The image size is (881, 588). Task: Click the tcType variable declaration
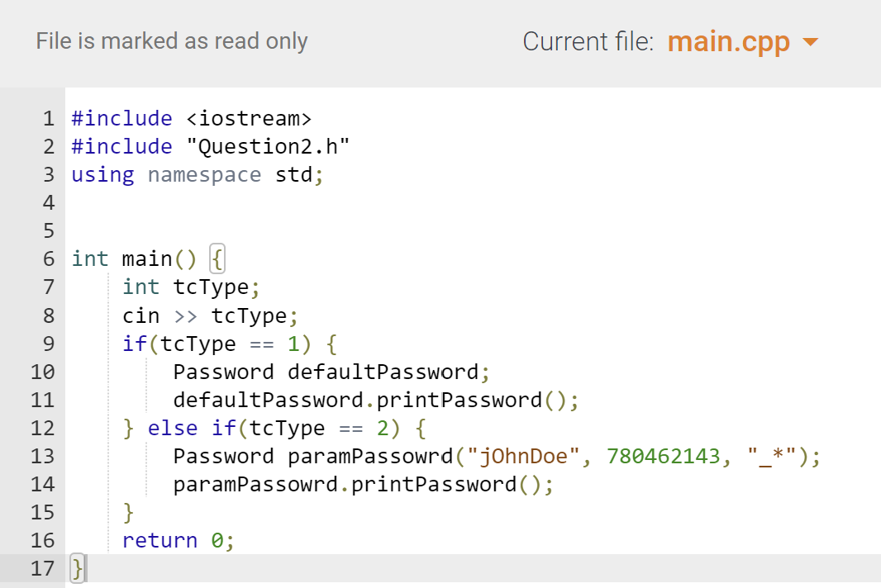point(191,287)
